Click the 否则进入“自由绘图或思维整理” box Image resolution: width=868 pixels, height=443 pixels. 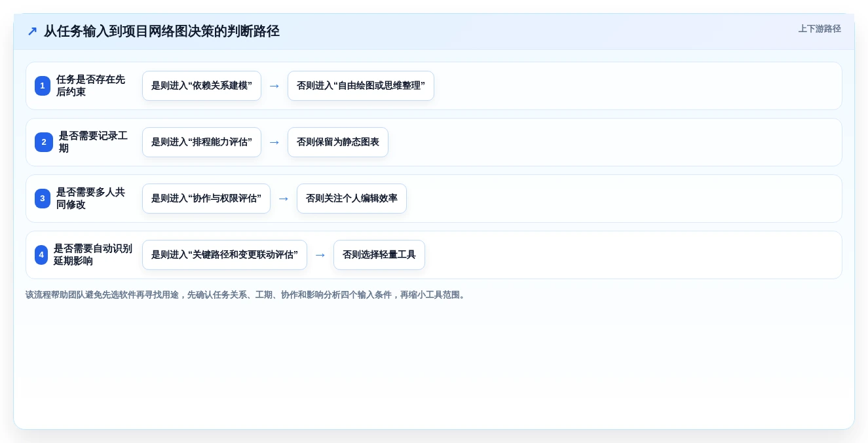(x=361, y=86)
